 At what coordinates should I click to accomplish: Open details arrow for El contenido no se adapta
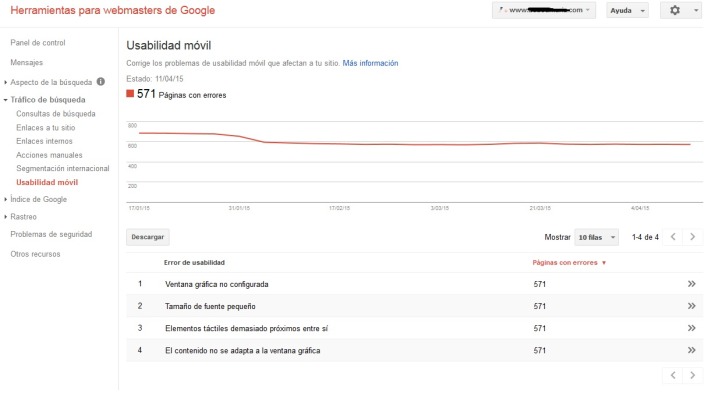(691, 351)
